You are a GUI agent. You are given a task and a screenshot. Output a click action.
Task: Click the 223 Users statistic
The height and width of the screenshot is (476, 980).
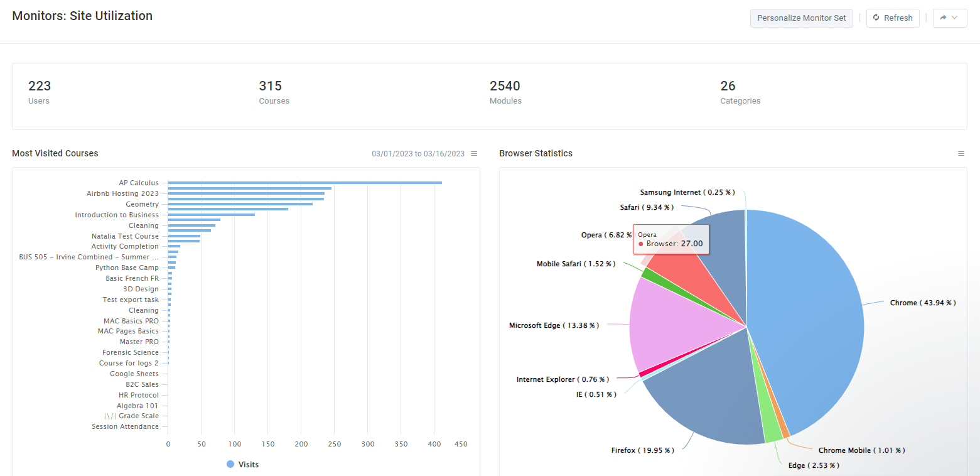[x=40, y=91]
